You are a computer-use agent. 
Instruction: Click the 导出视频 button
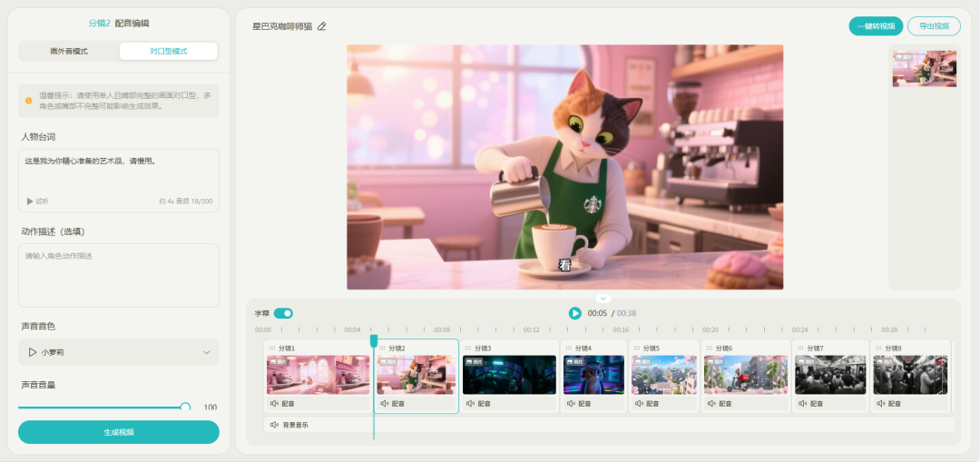(x=934, y=26)
